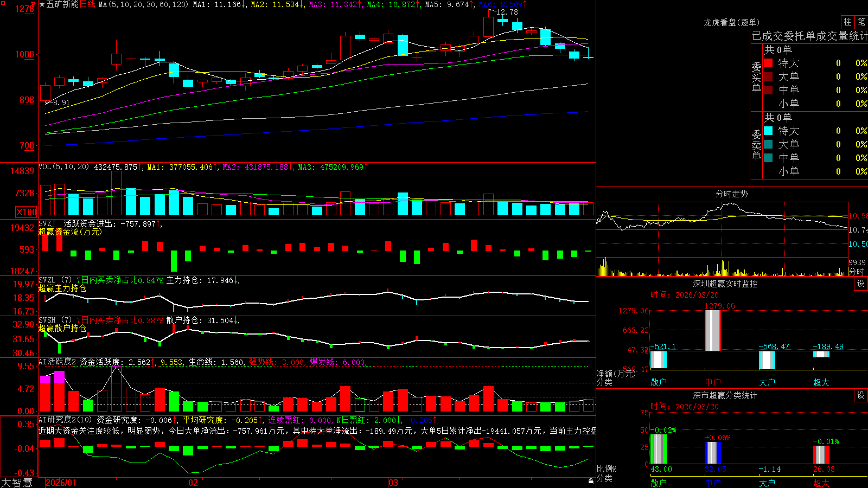Click the 超赢资金流(万元) subtitle
Image resolution: width=868 pixels, height=488 pixels.
point(70,232)
